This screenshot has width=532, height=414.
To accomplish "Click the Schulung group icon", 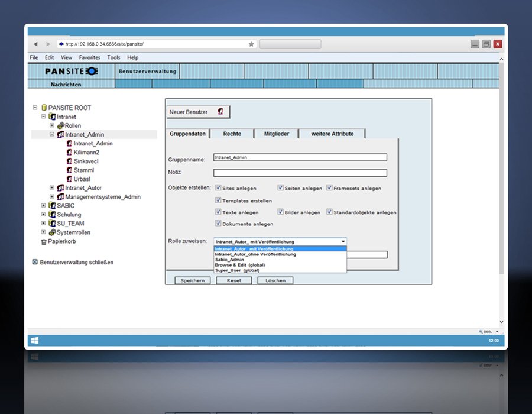I will click(52, 214).
